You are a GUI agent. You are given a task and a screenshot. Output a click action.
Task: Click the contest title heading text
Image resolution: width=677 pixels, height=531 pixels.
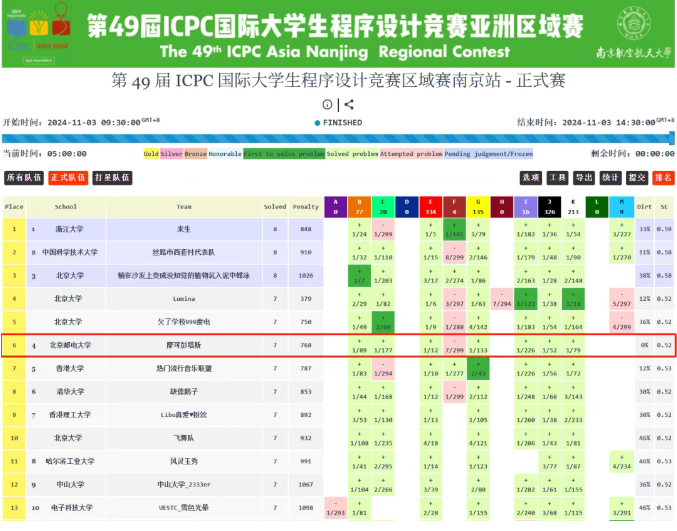click(338, 80)
